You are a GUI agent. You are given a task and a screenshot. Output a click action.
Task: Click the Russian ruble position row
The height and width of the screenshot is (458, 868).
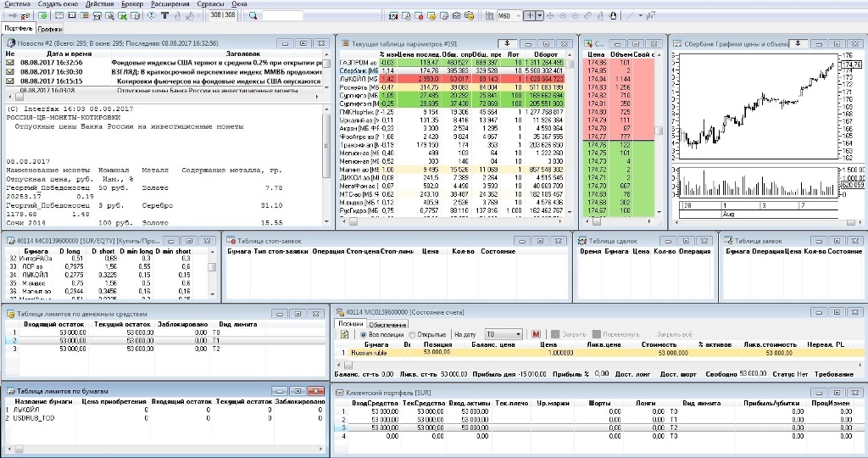click(600, 353)
